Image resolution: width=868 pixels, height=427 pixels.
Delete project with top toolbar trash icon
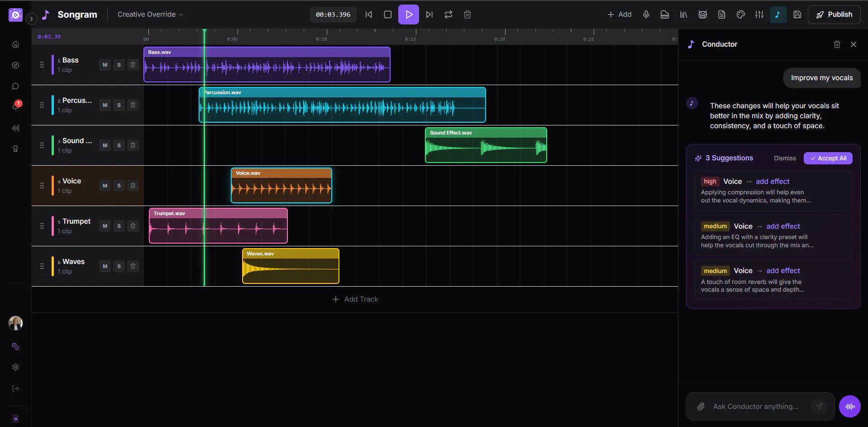[x=467, y=14]
